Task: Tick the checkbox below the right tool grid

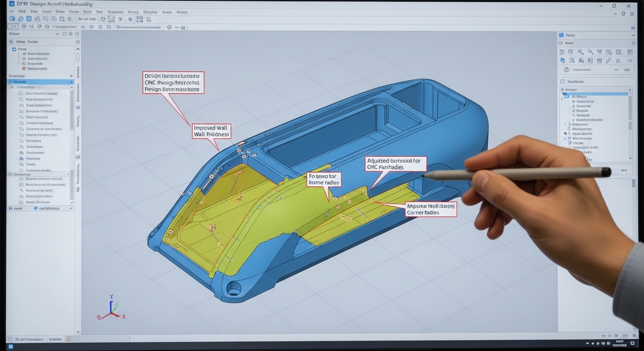Action: coord(563,81)
